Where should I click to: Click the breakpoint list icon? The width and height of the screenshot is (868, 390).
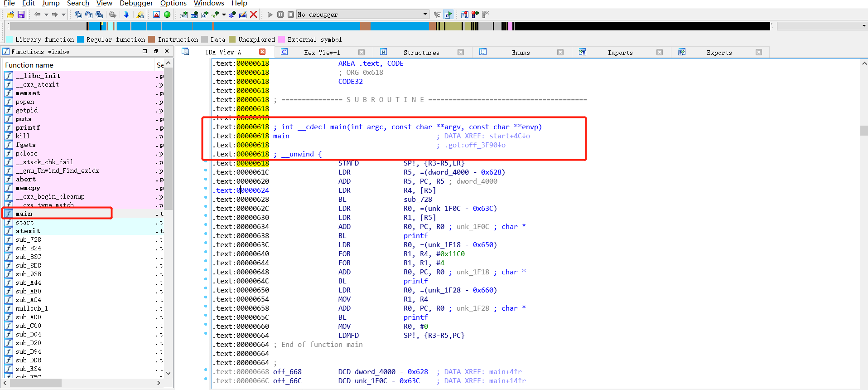[x=465, y=15]
